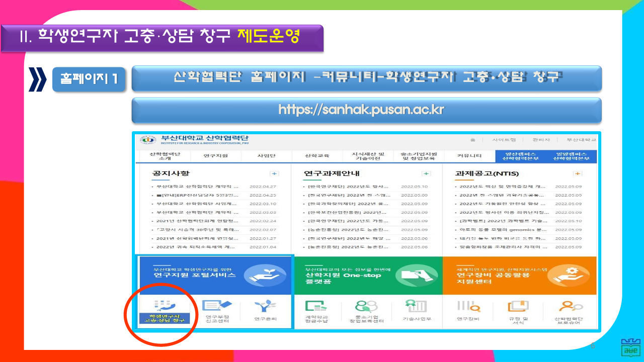Expand 공지사항 with the plus button

tap(274, 173)
